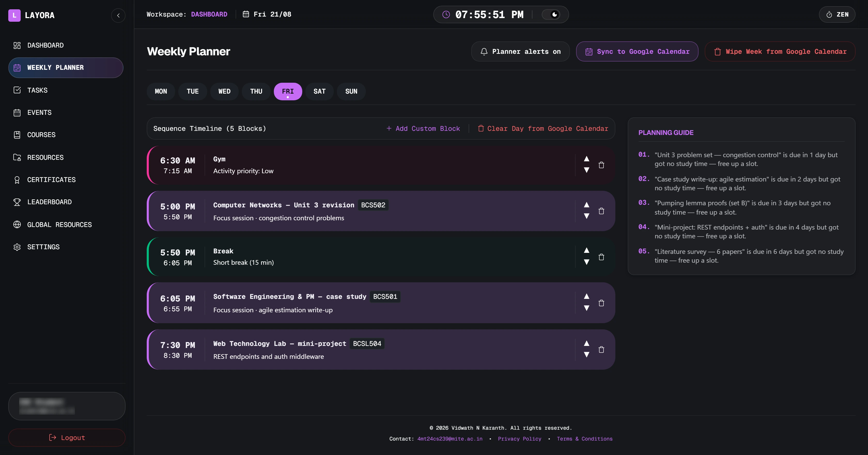Move Software Engineering block down
868x455 pixels.
tap(586, 308)
